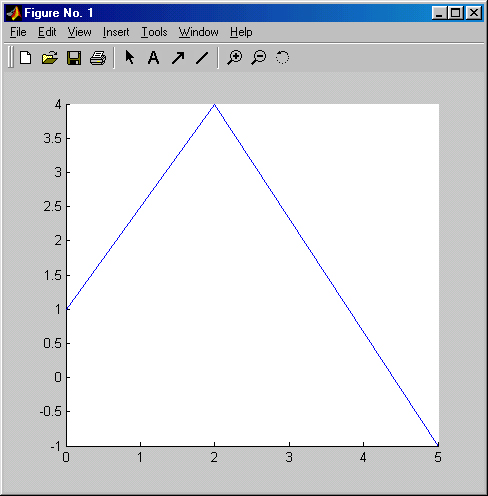This screenshot has width=488, height=496.
Task: Open the File menu
Action: click(18, 32)
